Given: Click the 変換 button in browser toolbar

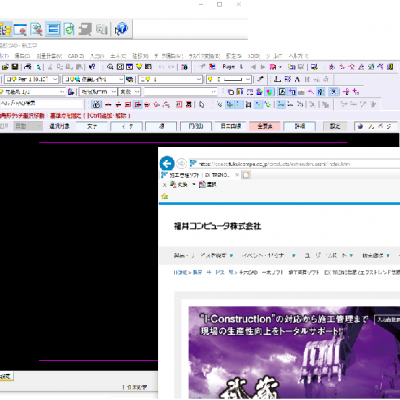Looking at the screenshot, I should click(179, 185).
